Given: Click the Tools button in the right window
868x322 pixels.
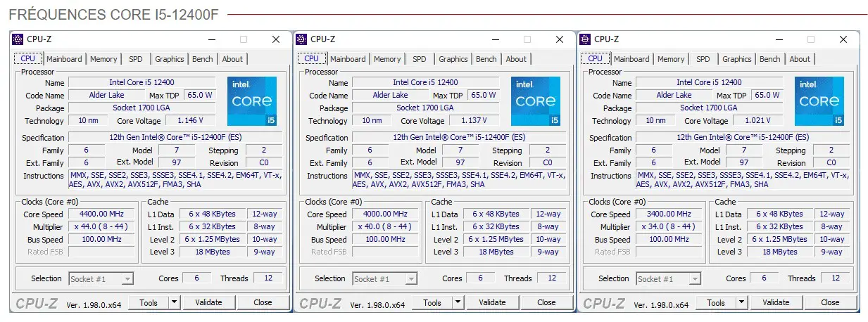Looking at the screenshot, I should click(716, 303).
